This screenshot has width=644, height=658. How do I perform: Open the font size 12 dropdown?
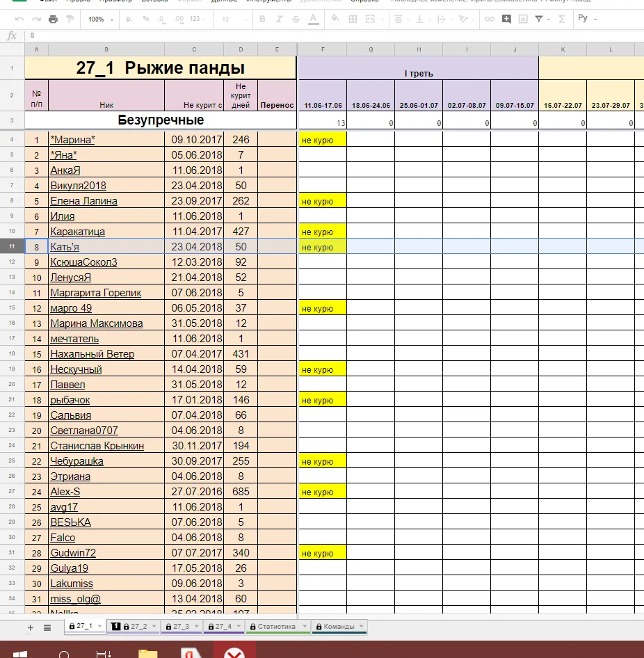click(234, 19)
